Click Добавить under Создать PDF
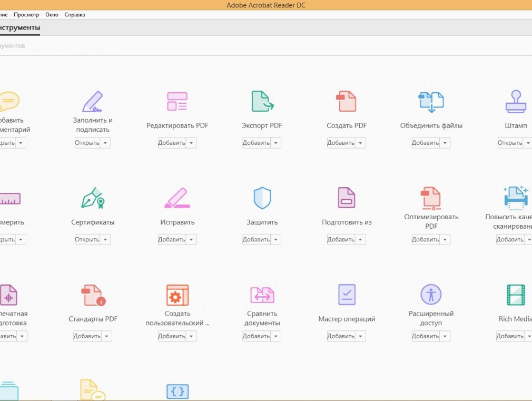This screenshot has width=532, height=401. click(341, 143)
